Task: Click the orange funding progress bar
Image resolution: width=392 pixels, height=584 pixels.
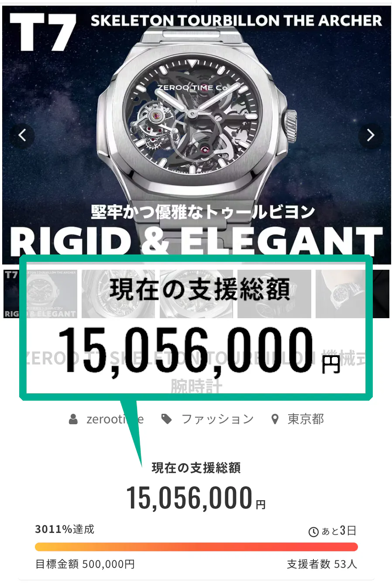Action: click(196, 547)
